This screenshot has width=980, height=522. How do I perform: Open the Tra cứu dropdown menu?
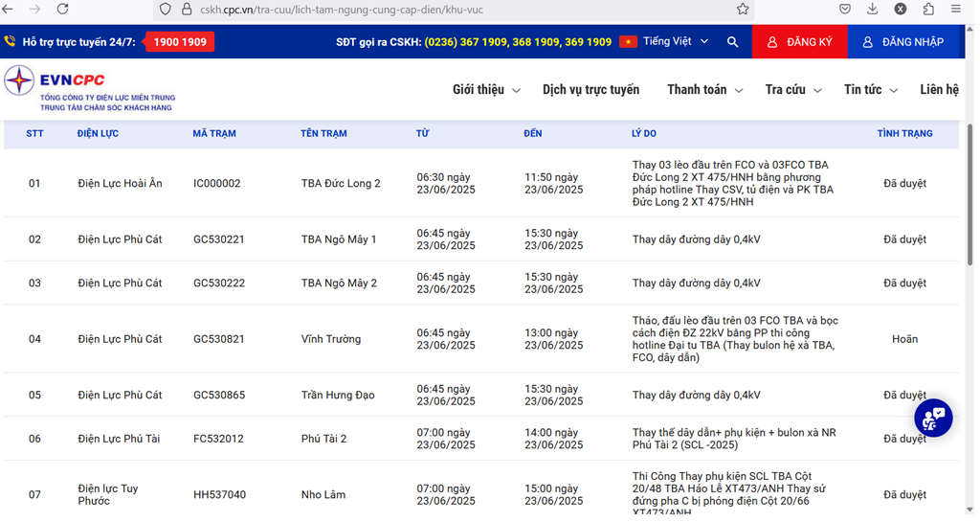click(792, 90)
